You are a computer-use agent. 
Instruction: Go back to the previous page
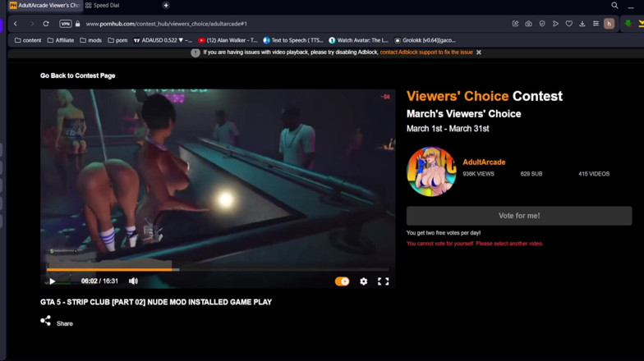click(16, 24)
